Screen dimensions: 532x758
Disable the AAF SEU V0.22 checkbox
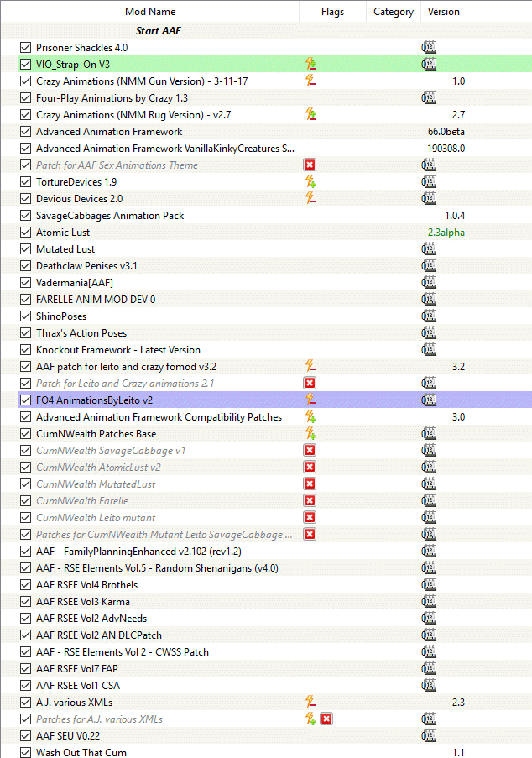point(26,736)
